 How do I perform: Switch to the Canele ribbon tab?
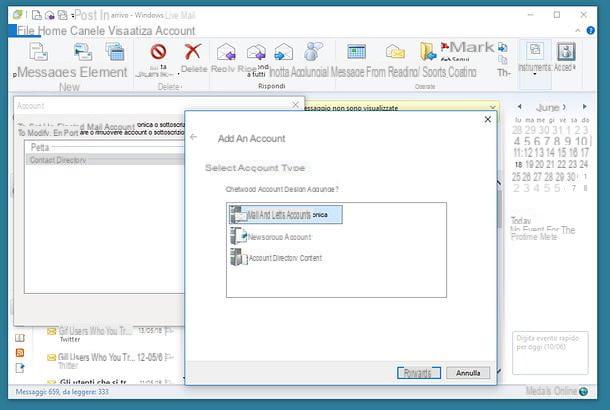(88, 31)
